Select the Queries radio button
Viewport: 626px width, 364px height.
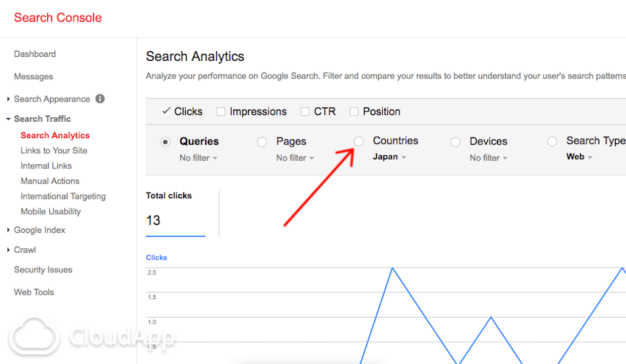[166, 141]
